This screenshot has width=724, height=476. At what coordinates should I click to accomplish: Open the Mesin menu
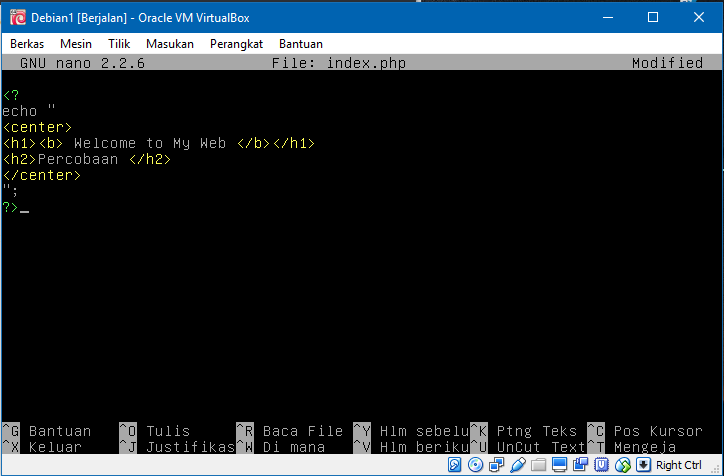point(76,44)
